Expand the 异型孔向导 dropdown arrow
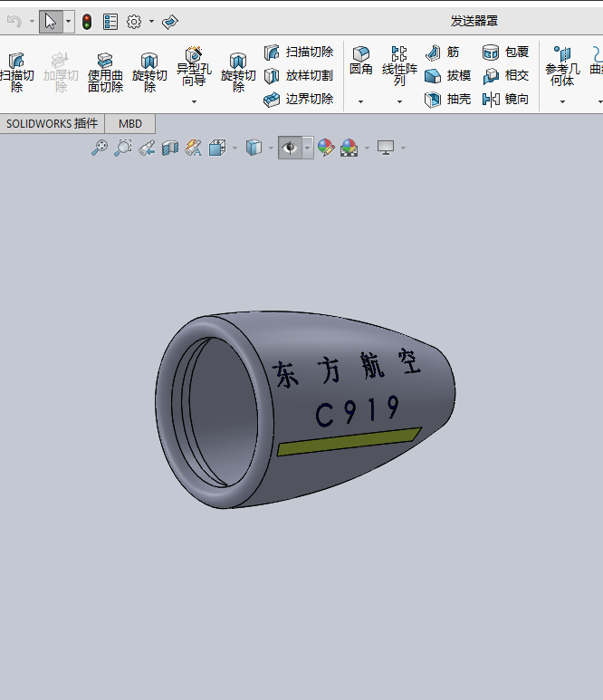603x700 pixels. (x=194, y=101)
